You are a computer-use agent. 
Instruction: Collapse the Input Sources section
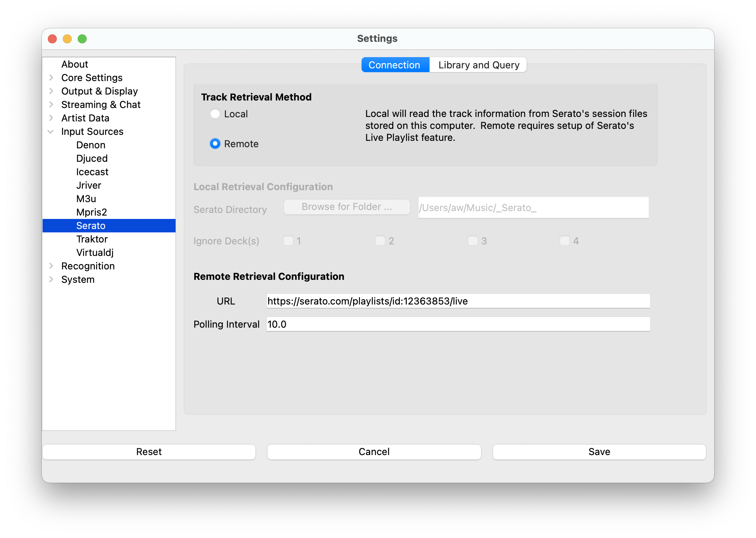51,132
